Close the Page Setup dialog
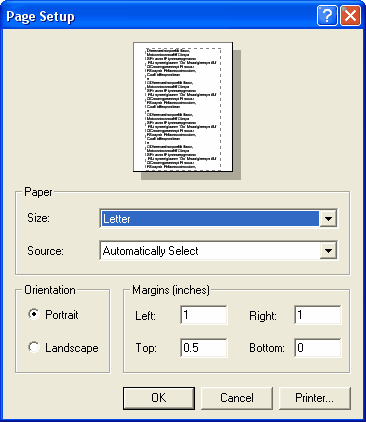Screen dimensions: 366x422 [x=350, y=15]
